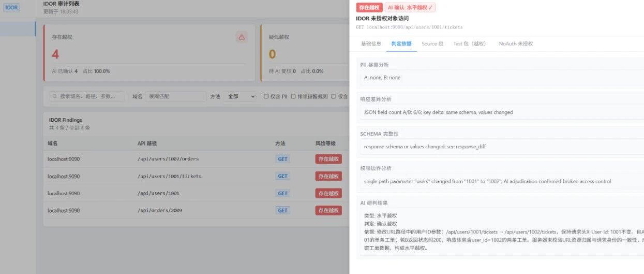
Task: Click the 权限边界分析 section label
Action: pyautogui.click(x=376, y=168)
